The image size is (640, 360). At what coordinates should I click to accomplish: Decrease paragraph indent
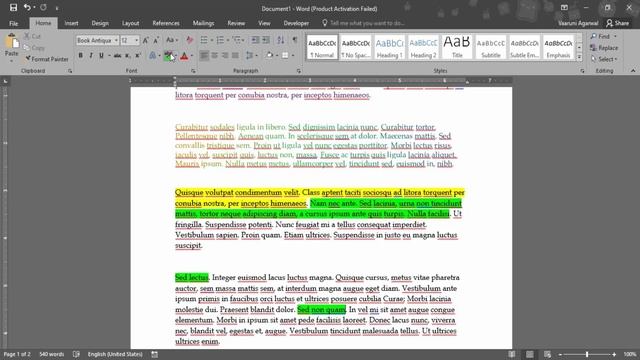(255, 40)
